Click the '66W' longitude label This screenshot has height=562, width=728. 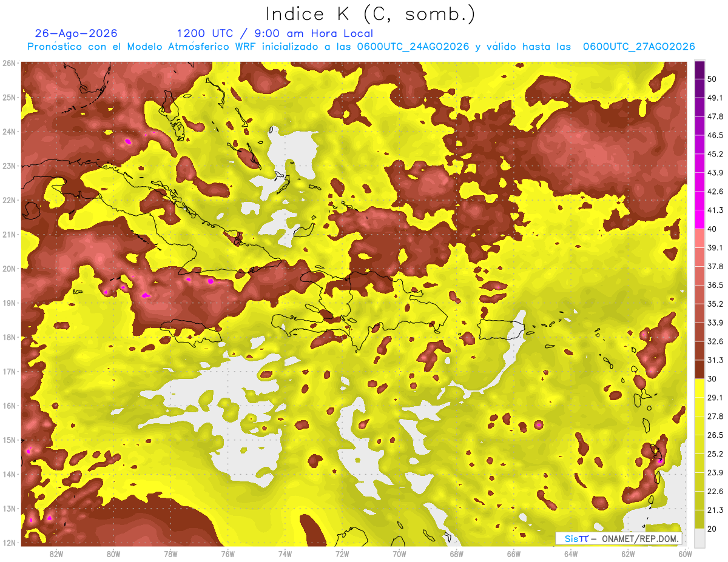[x=514, y=554]
